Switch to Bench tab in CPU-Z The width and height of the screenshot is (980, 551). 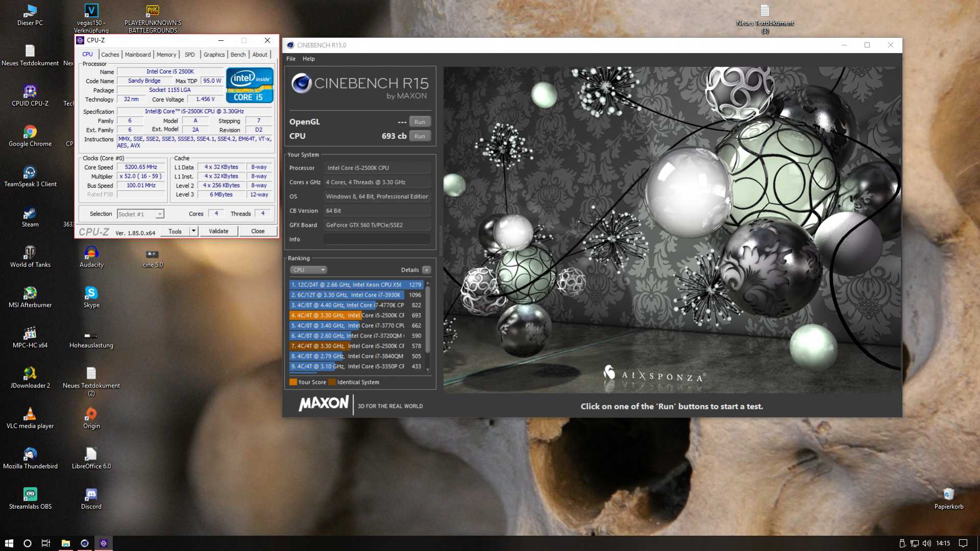[238, 55]
